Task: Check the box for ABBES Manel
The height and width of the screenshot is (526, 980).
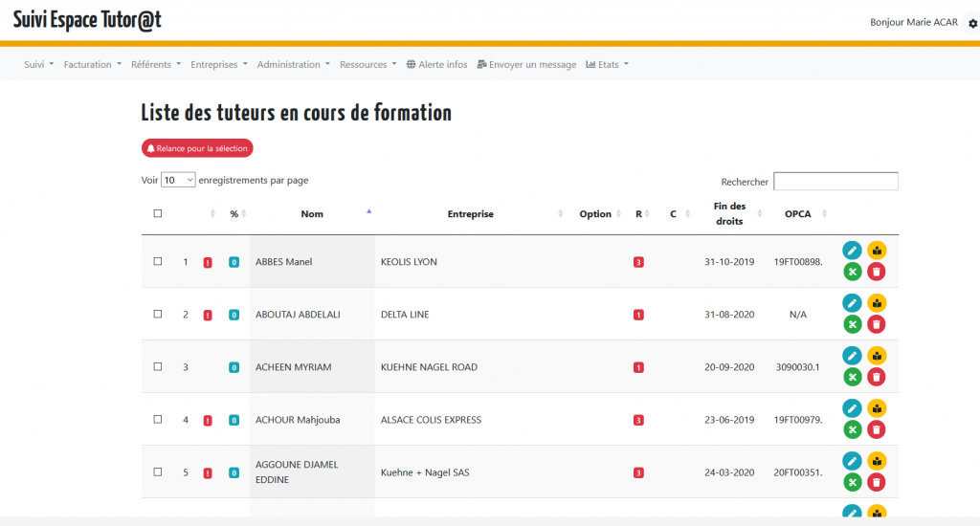Action: pos(158,262)
